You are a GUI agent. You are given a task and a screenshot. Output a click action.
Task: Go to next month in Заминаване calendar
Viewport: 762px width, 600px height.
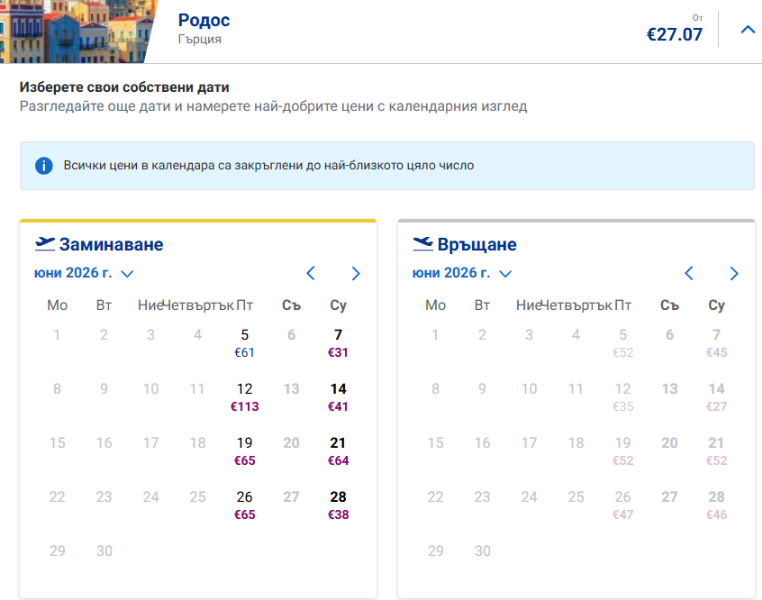356,273
